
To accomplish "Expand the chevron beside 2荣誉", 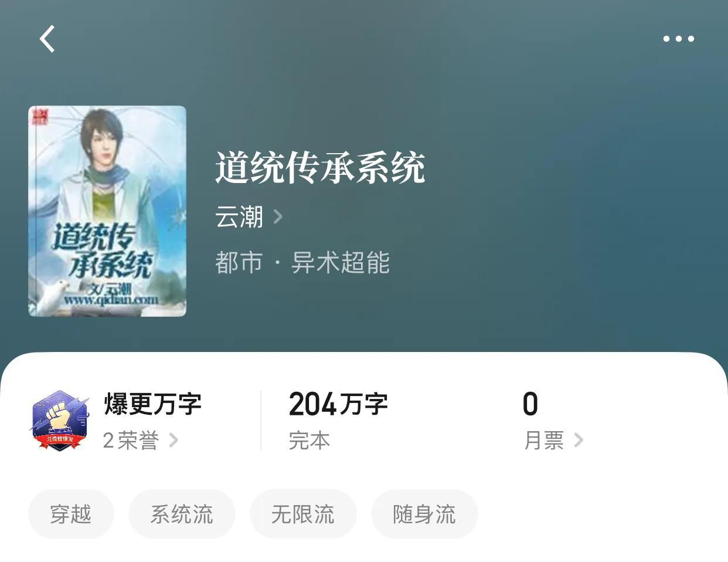I will click(x=174, y=440).
